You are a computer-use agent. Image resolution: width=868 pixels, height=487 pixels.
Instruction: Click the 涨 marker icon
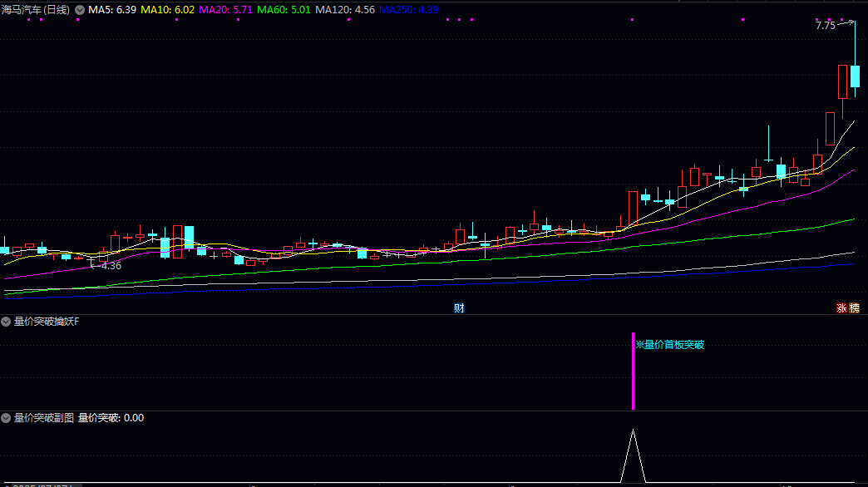[841, 308]
